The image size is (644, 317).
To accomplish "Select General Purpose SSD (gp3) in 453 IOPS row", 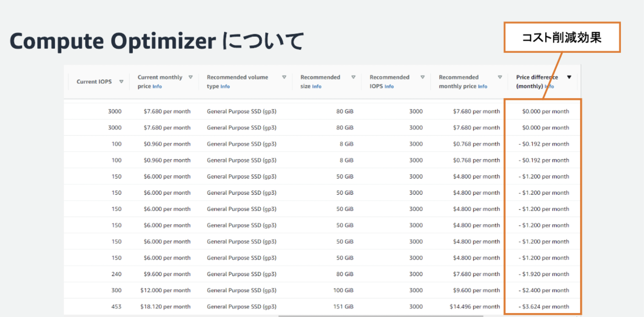I will click(x=242, y=307).
